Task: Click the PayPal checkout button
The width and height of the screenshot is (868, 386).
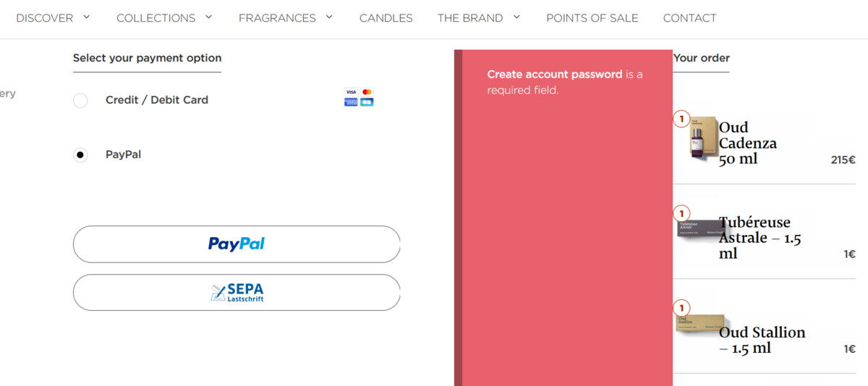Action: [237, 244]
